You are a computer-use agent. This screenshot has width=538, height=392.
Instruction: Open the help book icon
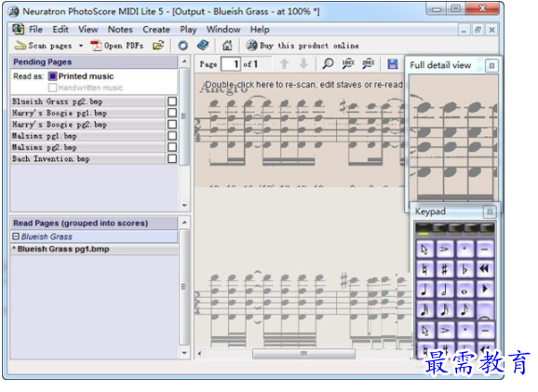pos(203,45)
